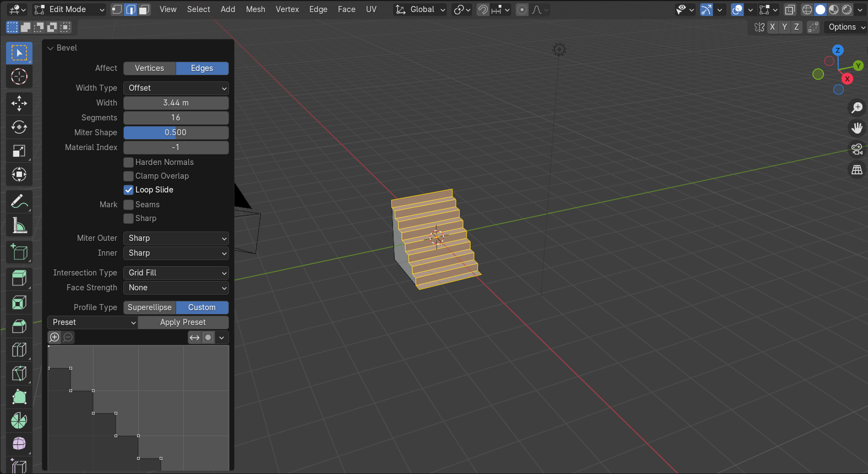The image size is (868, 474).
Task: Click the zoom view magnifier icon
Action: click(x=857, y=108)
